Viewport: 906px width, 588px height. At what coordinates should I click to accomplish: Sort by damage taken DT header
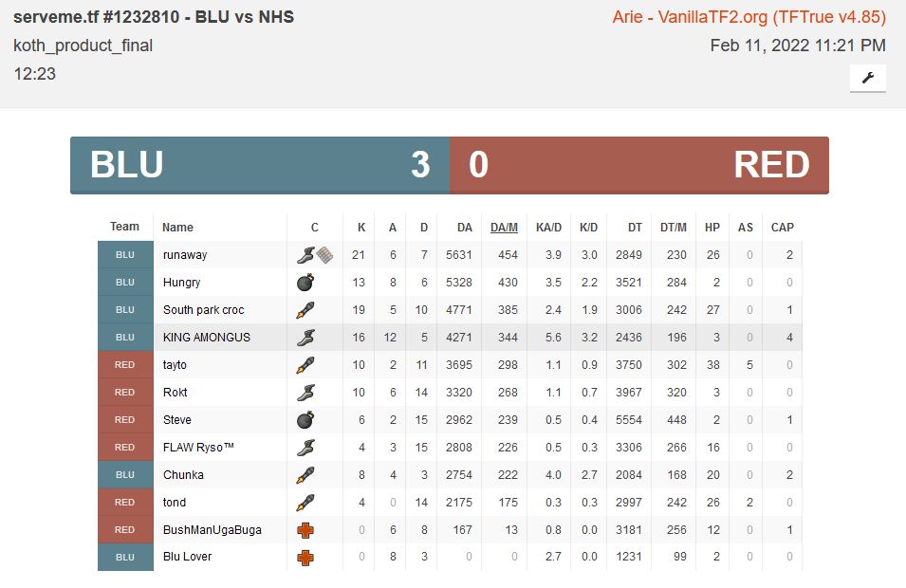point(635,227)
